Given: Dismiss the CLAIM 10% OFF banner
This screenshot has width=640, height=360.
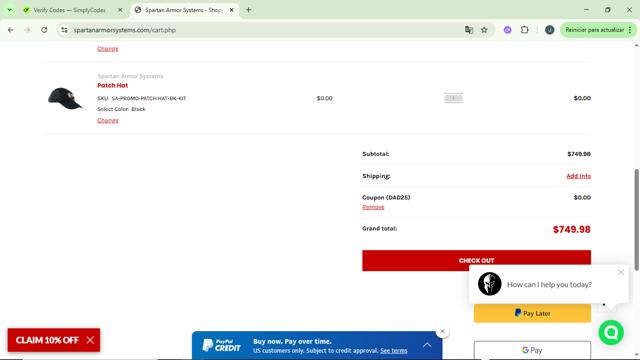Looking at the screenshot, I should click(90, 340).
